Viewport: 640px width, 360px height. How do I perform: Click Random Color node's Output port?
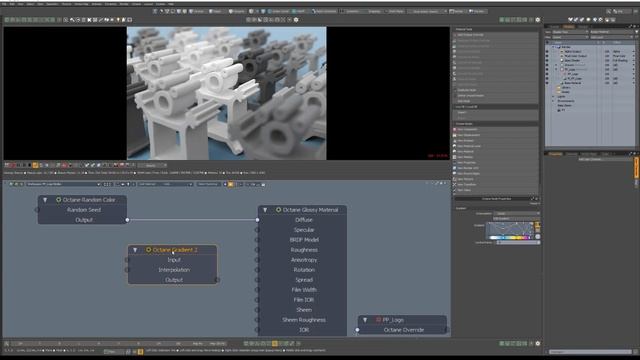click(x=127, y=220)
